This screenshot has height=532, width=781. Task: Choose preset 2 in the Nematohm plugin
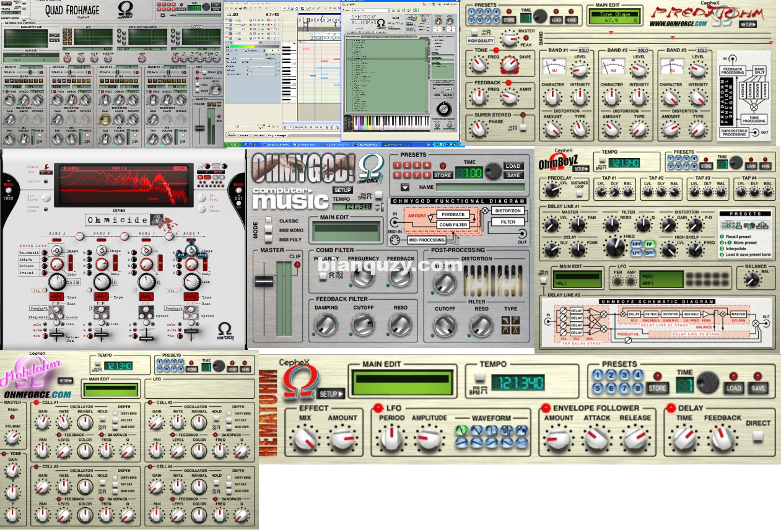tap(611, 375)
